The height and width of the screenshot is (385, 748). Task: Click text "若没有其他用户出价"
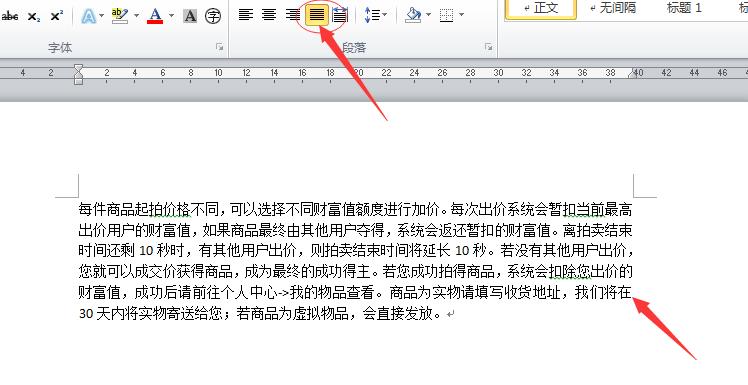[x=563, y=250]
